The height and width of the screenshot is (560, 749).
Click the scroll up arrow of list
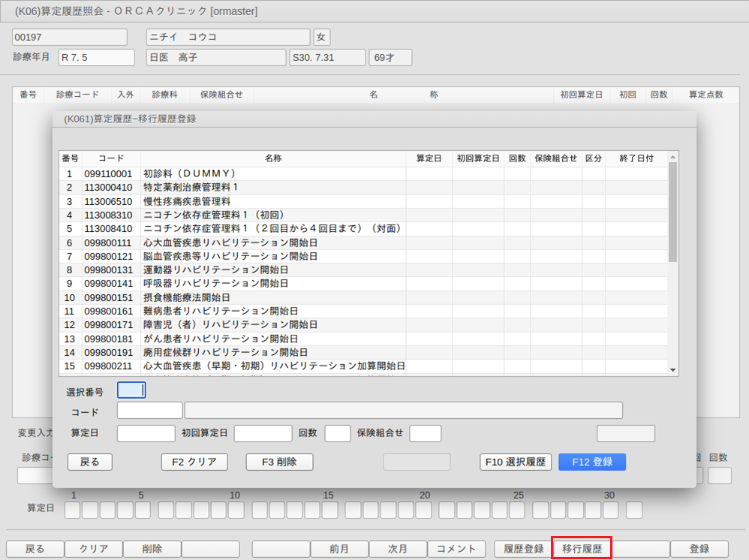coord(672,158)
